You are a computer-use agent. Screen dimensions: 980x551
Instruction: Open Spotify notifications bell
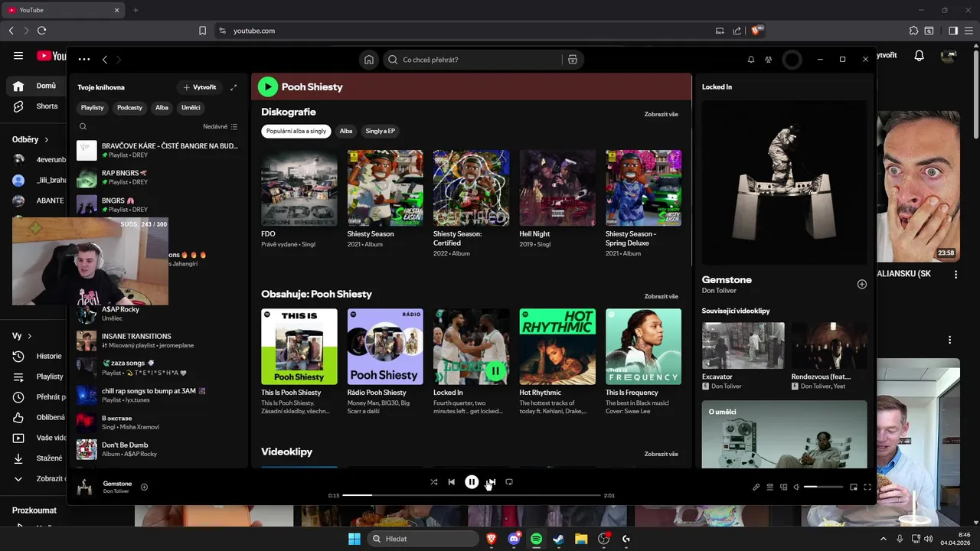point(751,60)
